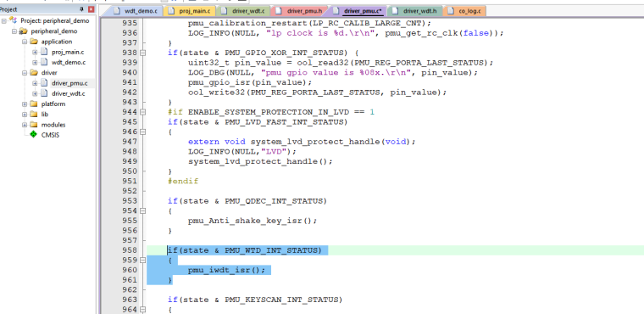Expand the modules group
The height and width of the screenshot is (314, 644).
click(x=25, y=125)
